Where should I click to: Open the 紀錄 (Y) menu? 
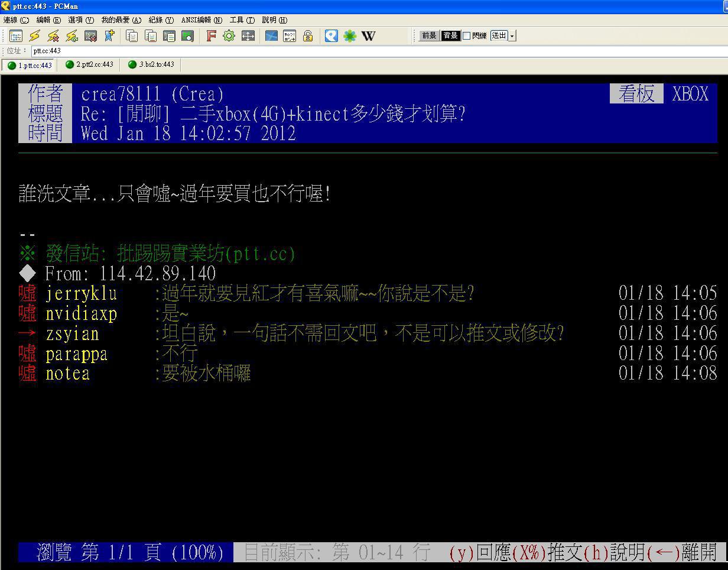coord(161,20)
